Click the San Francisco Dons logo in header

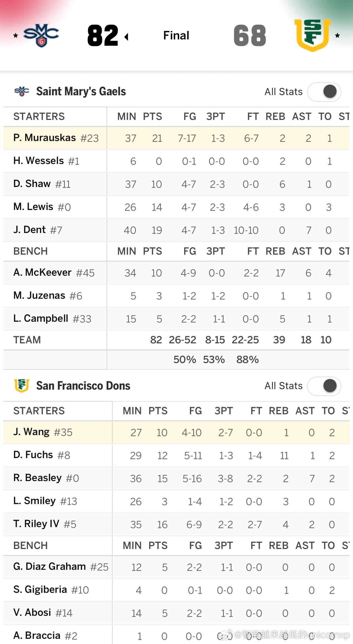313,35
